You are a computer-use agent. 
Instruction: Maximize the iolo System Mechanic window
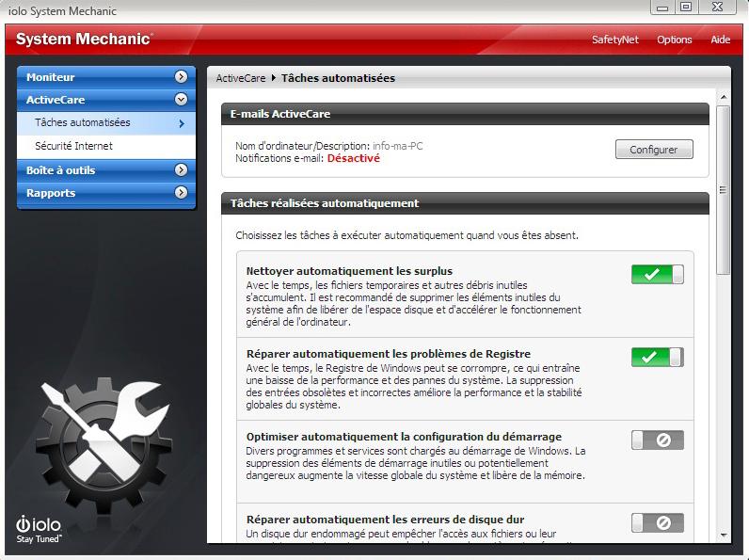(686, 8)
